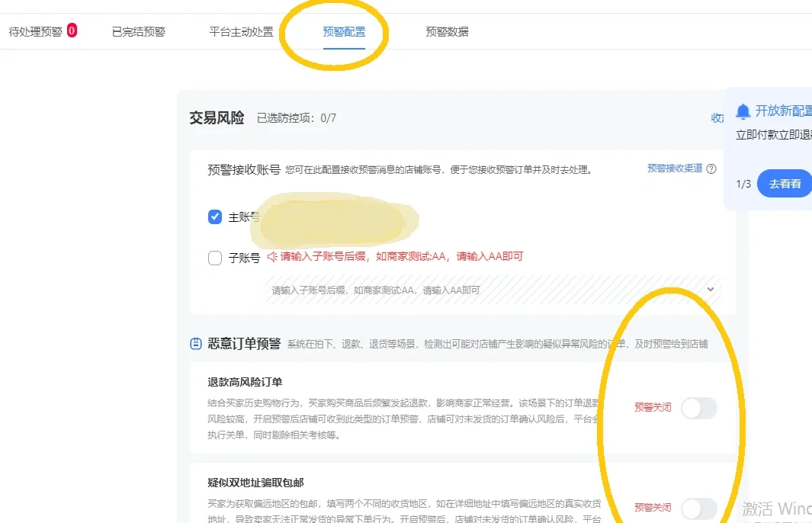Collapse the 交易风险 section via 收起 link
The width and height of the screenshot is (812, 523).
(x=717, y=118)
